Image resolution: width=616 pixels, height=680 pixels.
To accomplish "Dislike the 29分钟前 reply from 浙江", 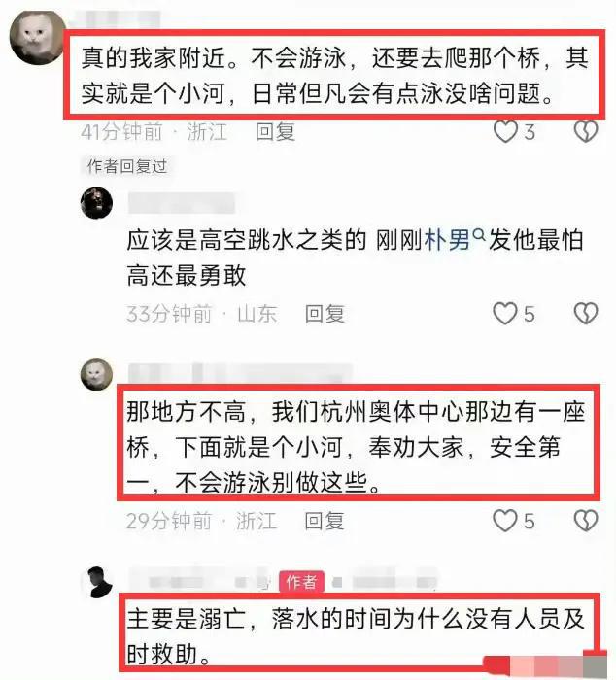I will [x=586, y=521].
